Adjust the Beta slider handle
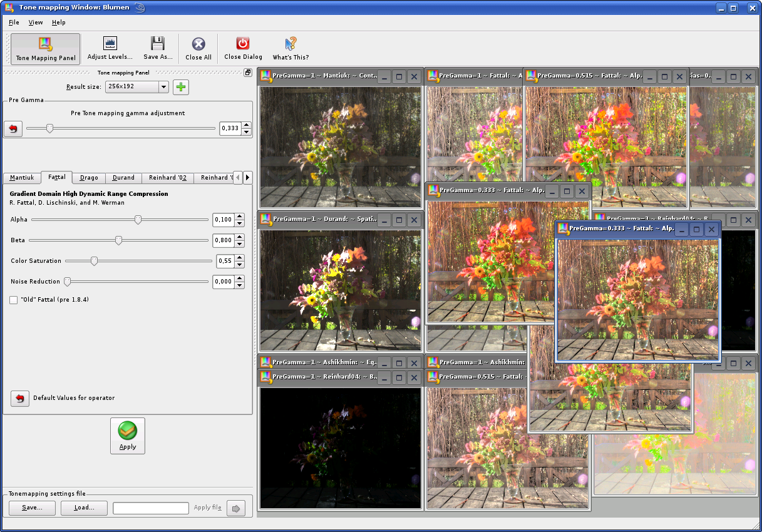762x532 pixels. coord(118,240)
